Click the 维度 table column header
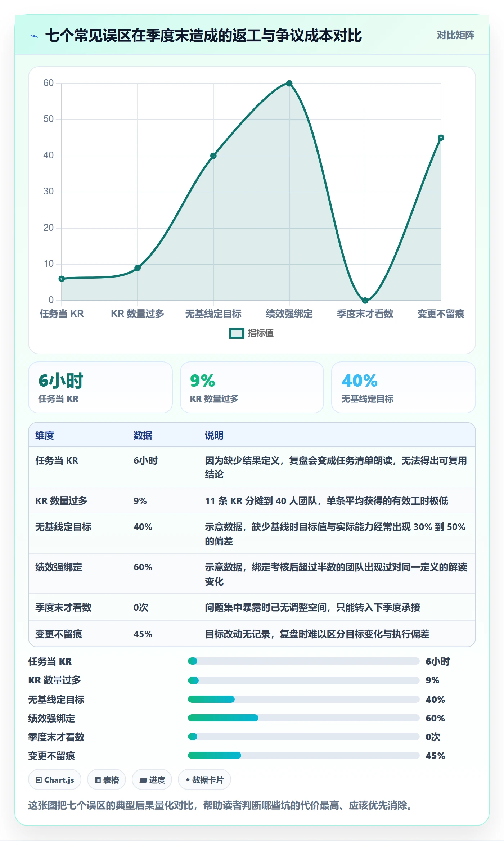Image resolution: width=504 pixels, height=841 pixels. (x=45, y=435)
